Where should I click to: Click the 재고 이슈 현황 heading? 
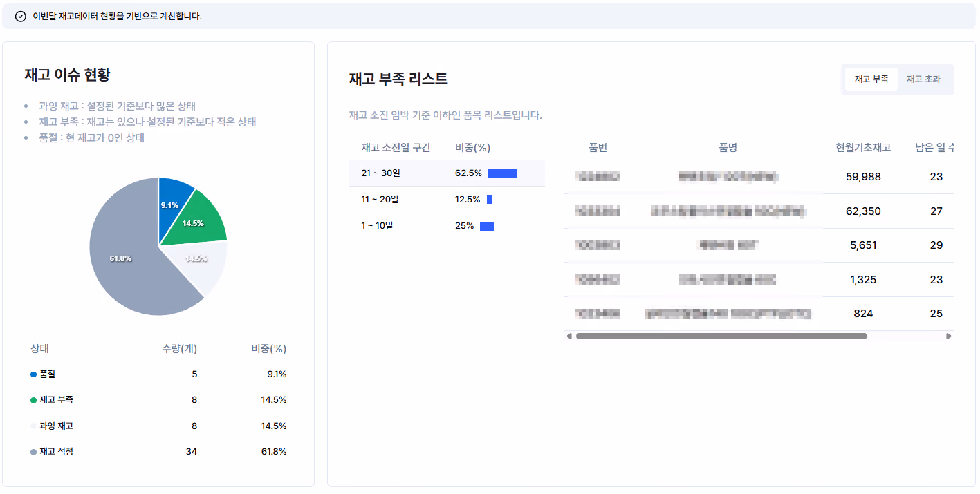click(67, 75)
